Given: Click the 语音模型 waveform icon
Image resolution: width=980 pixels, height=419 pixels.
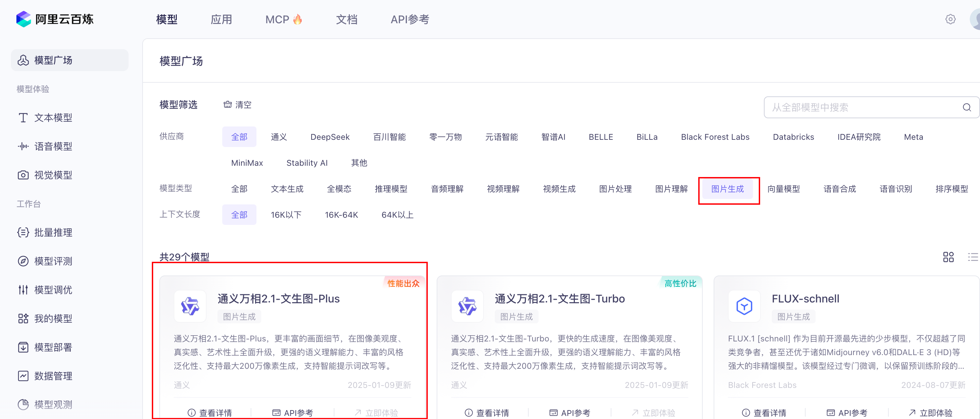Looking at the screenshot, I should point(23,146).
